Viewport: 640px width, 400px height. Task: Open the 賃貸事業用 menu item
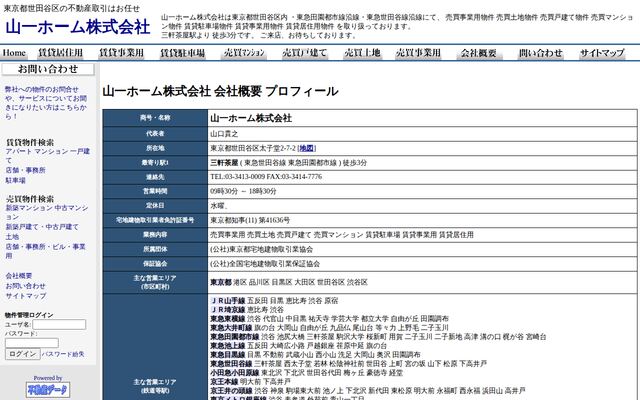click(x=121, y=53)
